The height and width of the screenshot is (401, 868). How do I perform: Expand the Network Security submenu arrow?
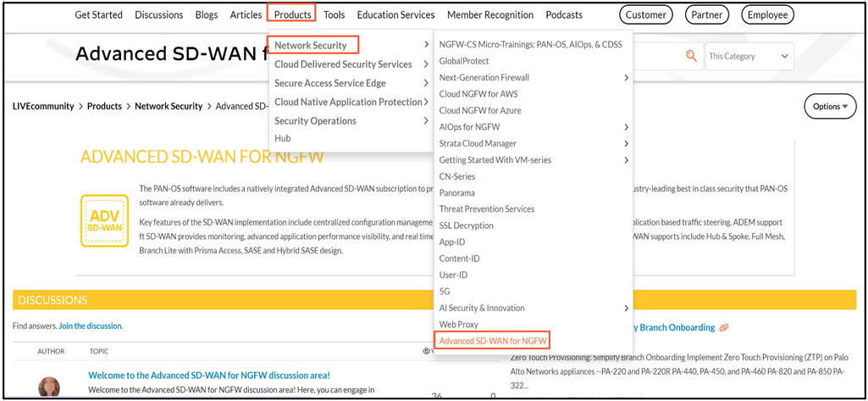tap(426, 46)
